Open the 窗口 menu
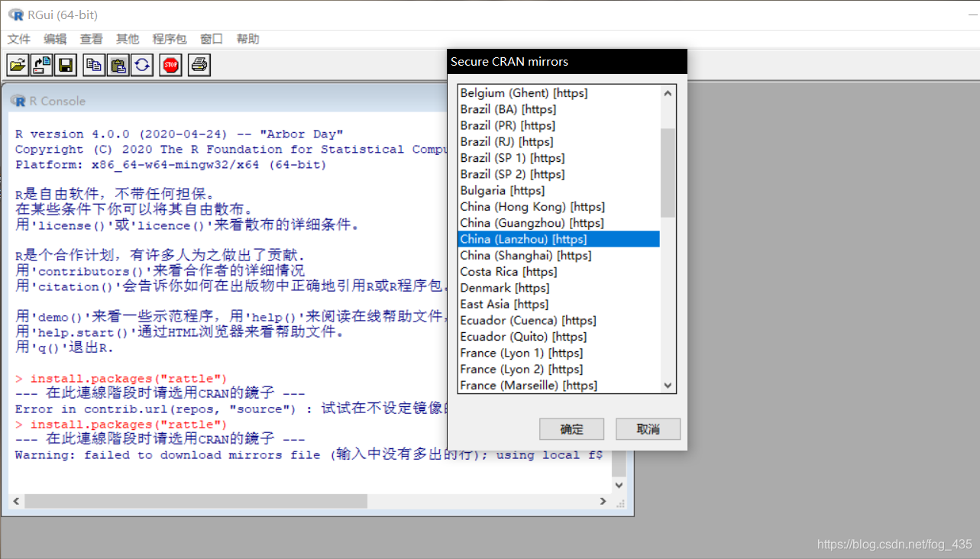 coord(212,39)
